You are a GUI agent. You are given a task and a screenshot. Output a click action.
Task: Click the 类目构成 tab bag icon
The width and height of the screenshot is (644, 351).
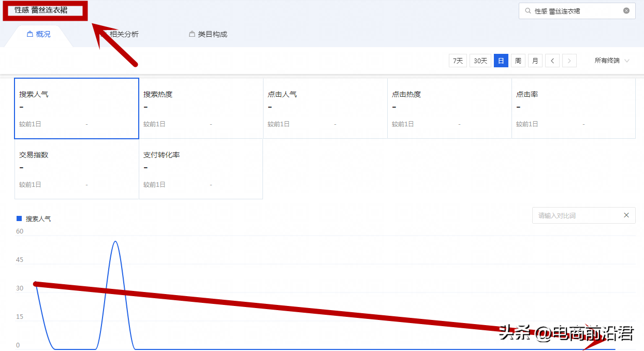tap(192, 34)
